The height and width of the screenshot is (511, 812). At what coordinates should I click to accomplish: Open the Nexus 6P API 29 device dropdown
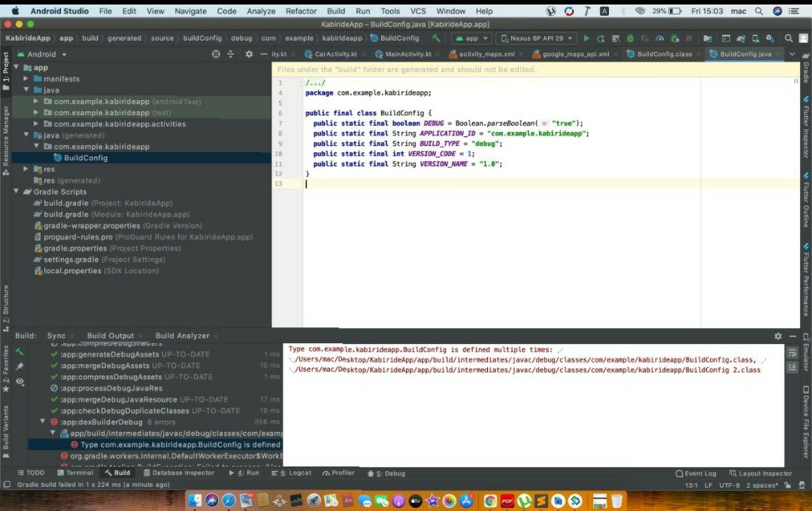pos(537,38)
